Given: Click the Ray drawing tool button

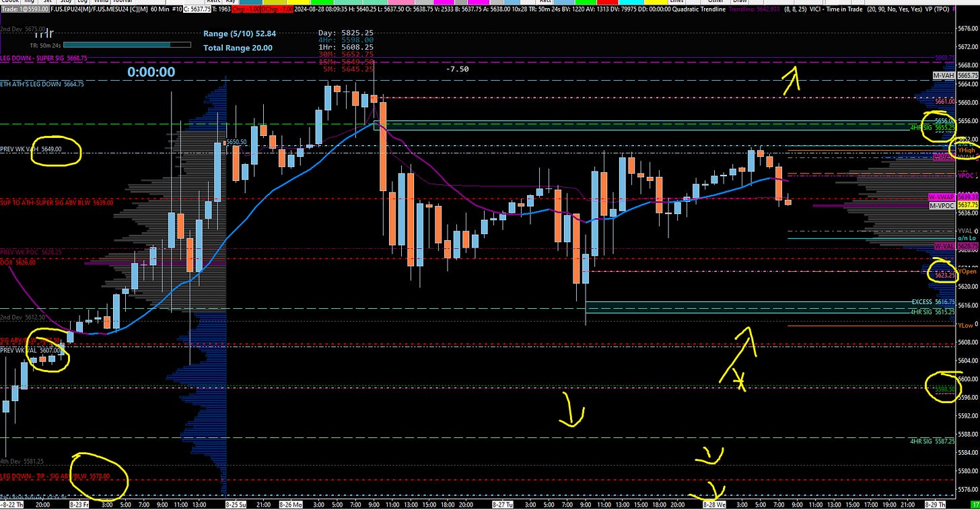Looking at the screenshot, I should coord(230,3).
